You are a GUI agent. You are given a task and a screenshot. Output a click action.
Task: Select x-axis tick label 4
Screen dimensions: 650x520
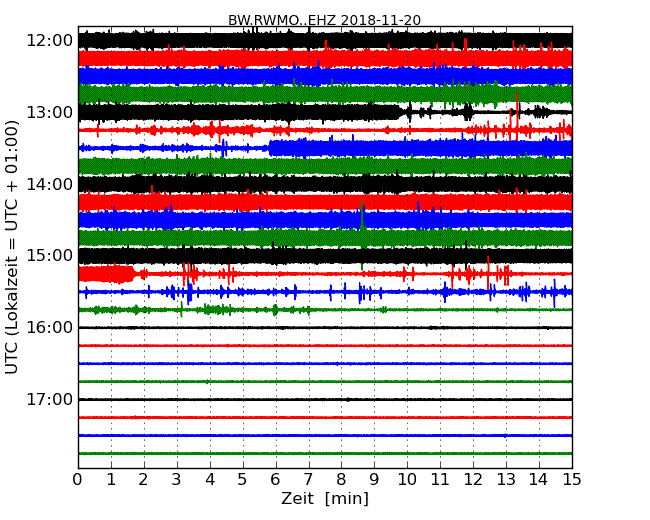[210, 480]
